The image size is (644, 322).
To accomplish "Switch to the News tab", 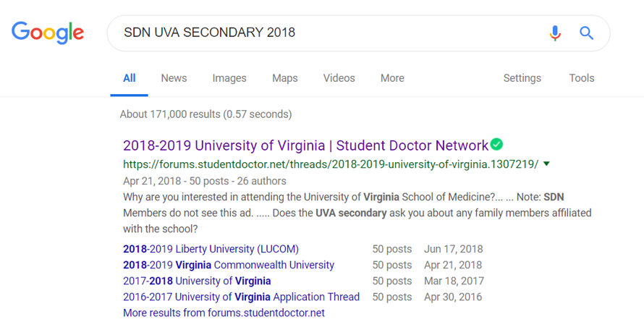I will [174, 78].
